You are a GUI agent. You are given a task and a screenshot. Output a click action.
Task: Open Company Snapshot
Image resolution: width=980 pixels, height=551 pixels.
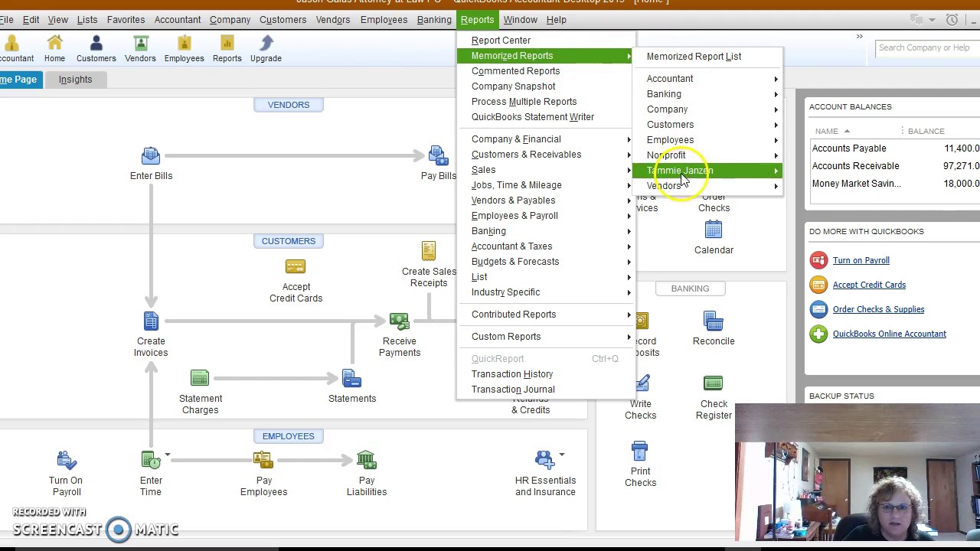tap(547, 86)
